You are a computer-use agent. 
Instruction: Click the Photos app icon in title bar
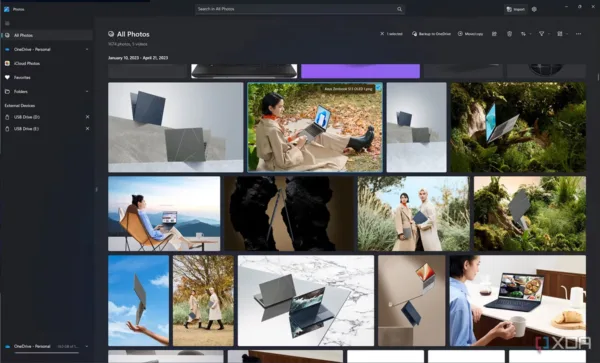tap(7, 9)
